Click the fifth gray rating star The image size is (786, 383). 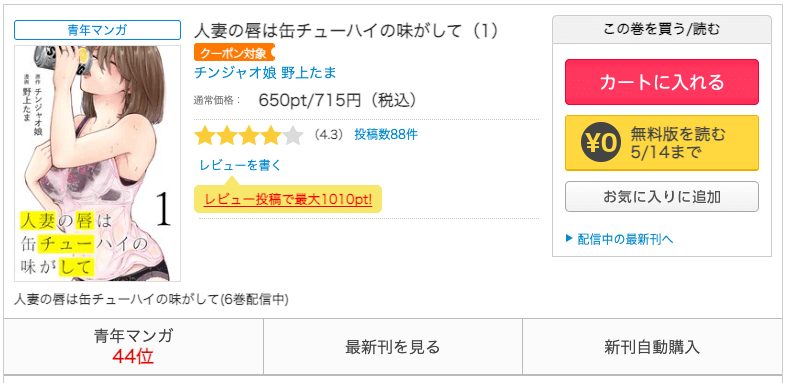(293, 135)
